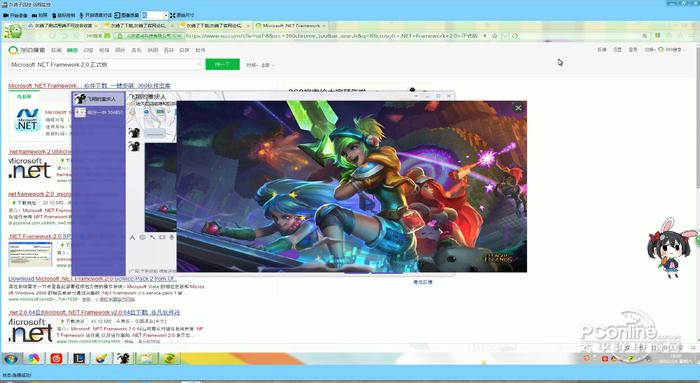
Task: Open the 360 search logo home link
Action: click(x=27, y=50)
